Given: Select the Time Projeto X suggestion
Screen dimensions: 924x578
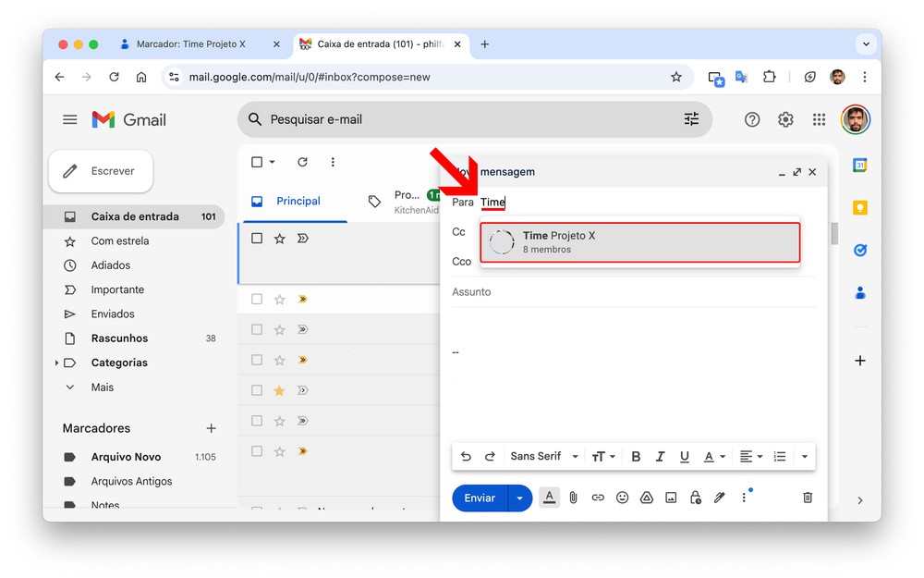Looking at the screenshot, I should (x=639, y=242).
